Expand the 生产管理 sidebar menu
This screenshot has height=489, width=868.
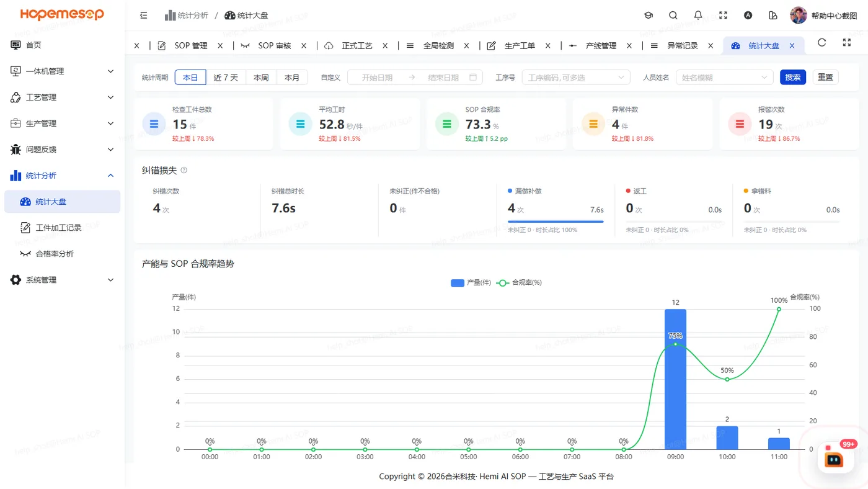click(63, 123)
